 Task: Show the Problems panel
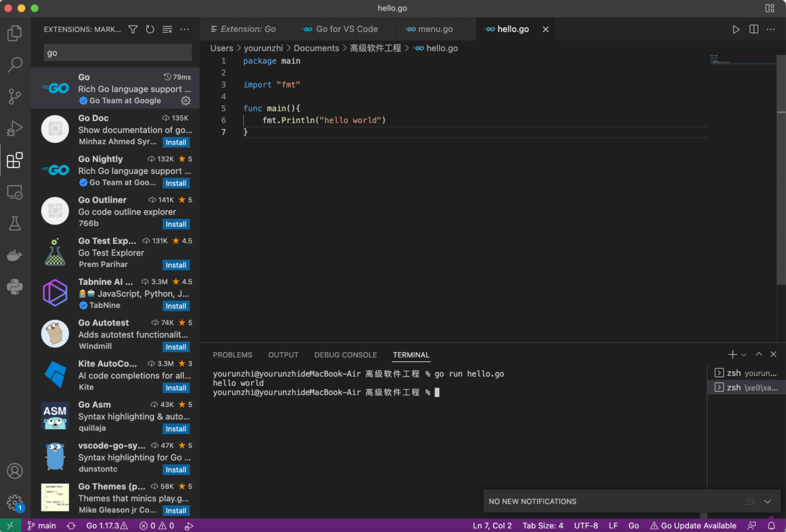233,355
